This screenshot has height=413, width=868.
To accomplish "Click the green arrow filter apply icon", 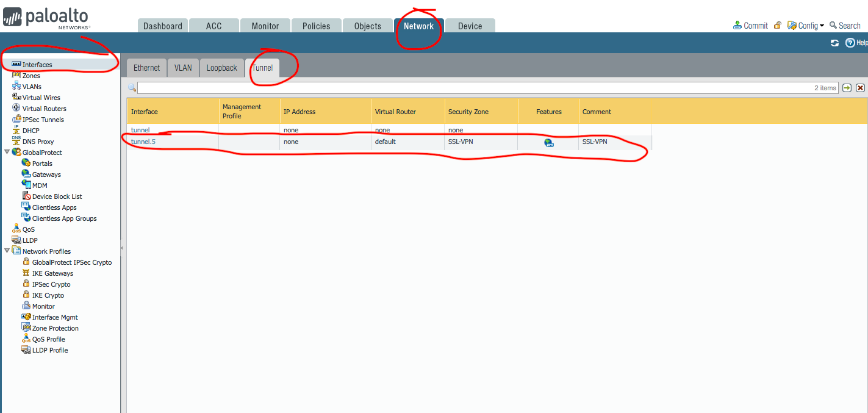I will click(847, 88).
